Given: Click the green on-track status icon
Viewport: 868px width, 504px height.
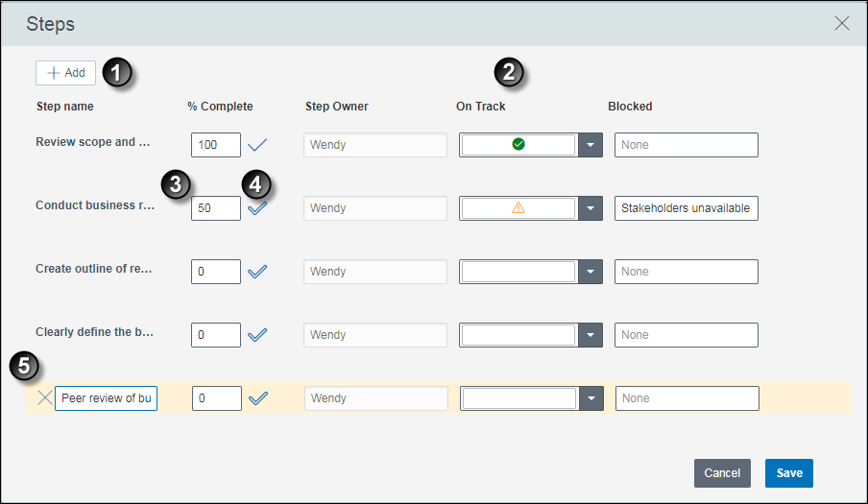Looking at the screenshot, I should 518,144.
